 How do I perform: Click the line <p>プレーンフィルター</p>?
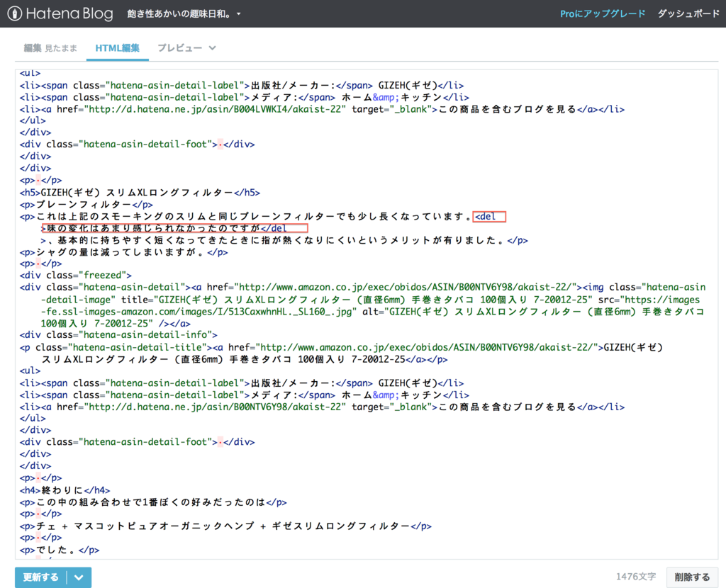86,205
